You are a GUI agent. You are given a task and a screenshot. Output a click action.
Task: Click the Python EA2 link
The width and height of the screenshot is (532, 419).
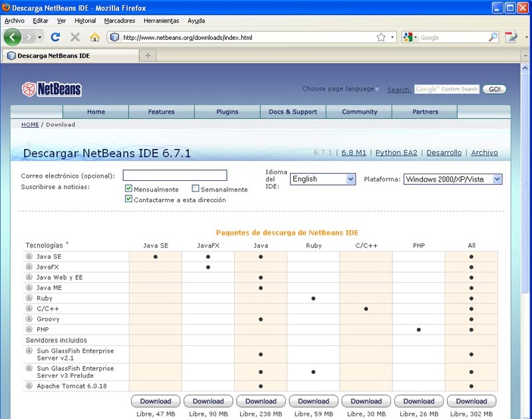point(396,152)
